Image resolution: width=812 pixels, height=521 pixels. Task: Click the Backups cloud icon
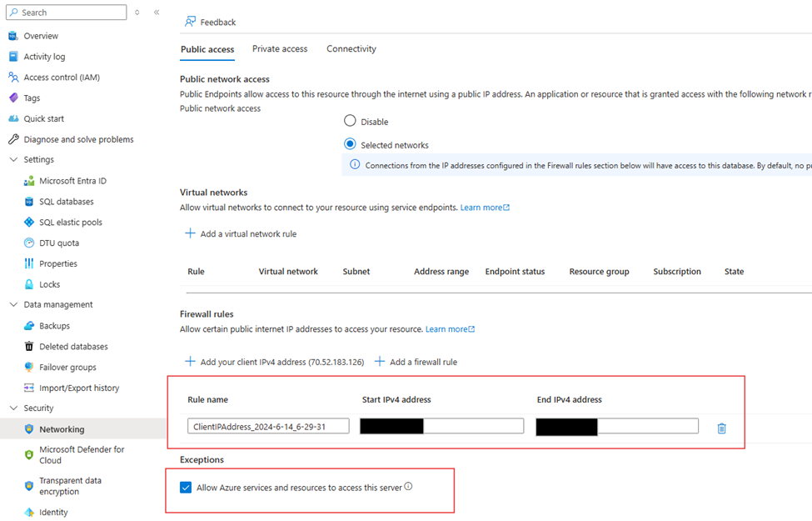(x=29, y=326)
